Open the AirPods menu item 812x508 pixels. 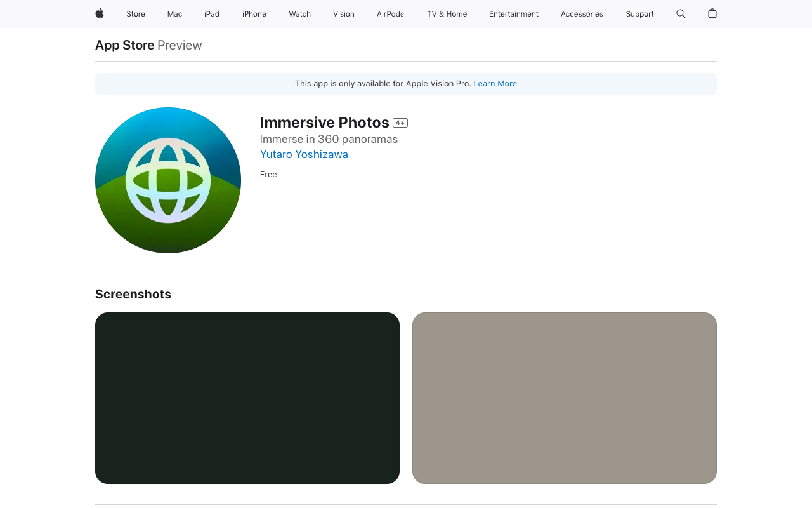click(x=390, y=14)
